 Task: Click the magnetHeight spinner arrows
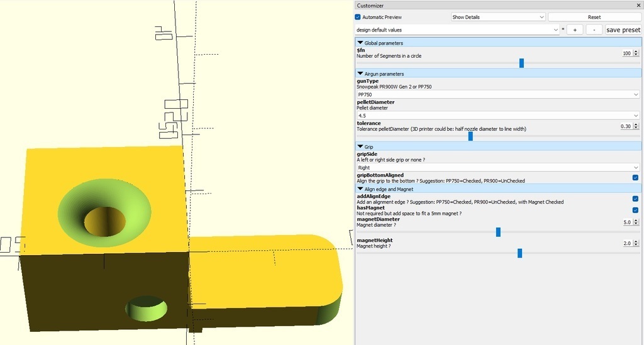pos(636,243)
